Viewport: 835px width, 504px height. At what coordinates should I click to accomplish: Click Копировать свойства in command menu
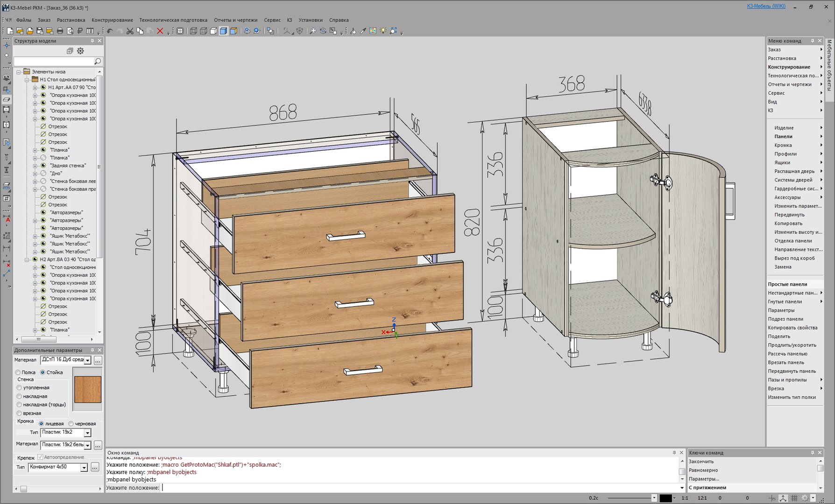click(x=793, y=328)
